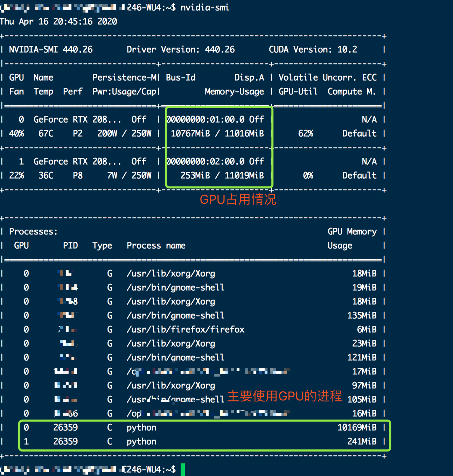The height and width of the screenshot is (476, 453).
Task: Click power value '200W / 250W'
Action: coord(124,133)
